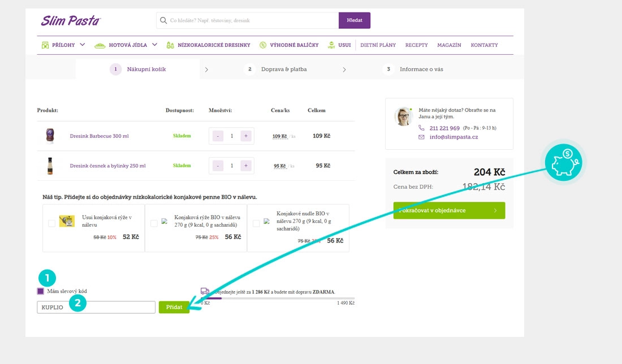This screenshot has height=364, width=622.
Task: Click the Hotová jídla dish icon
Action: pos(100,45)
